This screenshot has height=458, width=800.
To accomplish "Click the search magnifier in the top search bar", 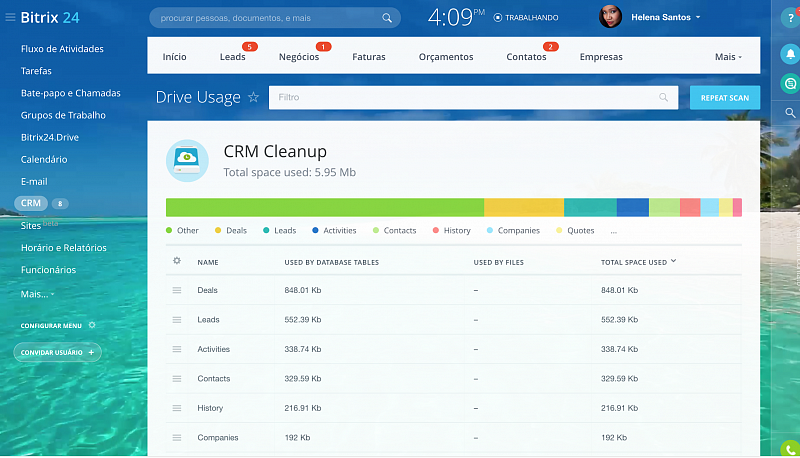I will (x=387, y=18).
